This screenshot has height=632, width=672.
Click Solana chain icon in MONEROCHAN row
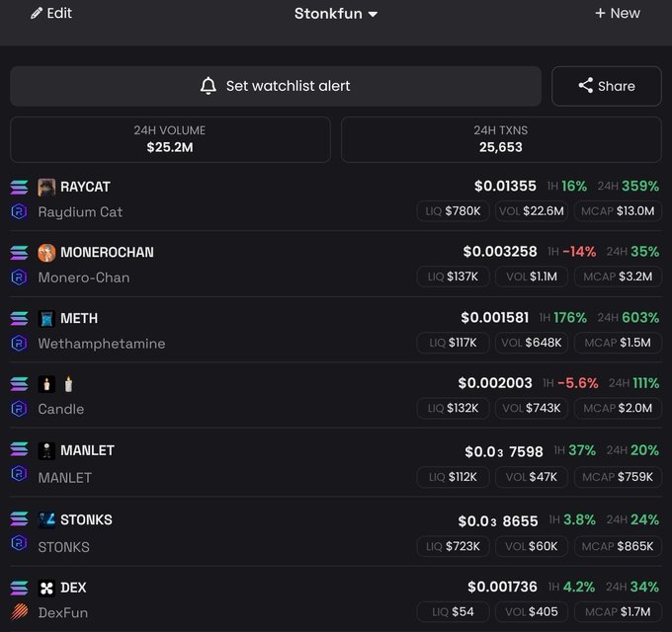pyautogui.click(x=20, y=253)
